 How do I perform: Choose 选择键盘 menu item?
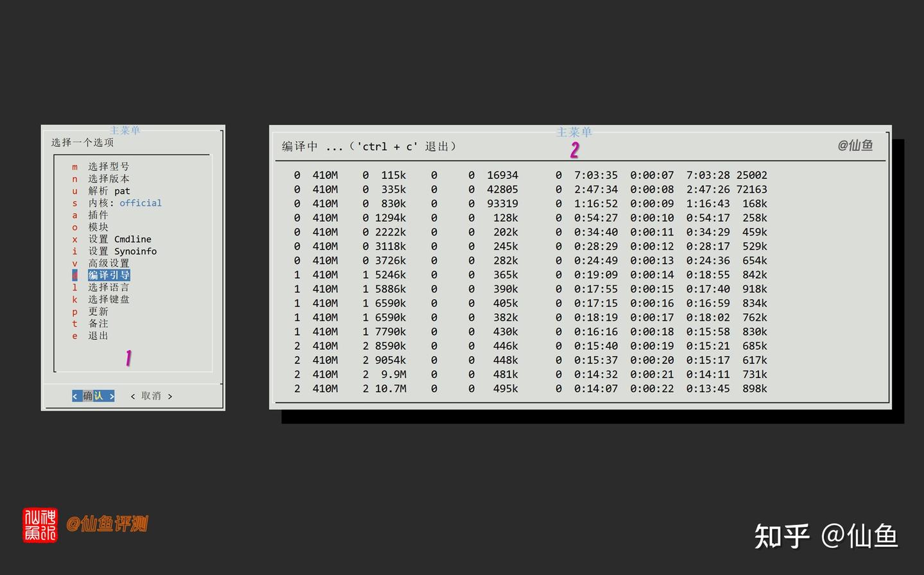pos(101,299)
